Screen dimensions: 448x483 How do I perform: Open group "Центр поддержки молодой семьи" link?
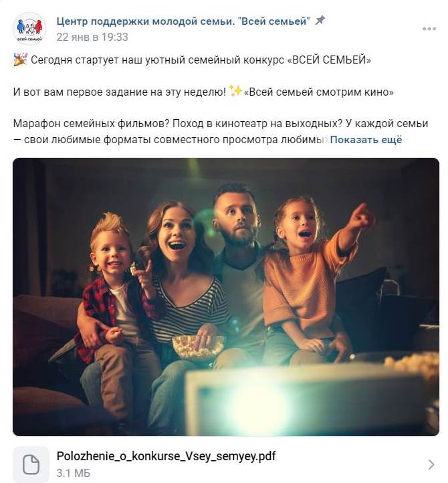click(183, 21)
